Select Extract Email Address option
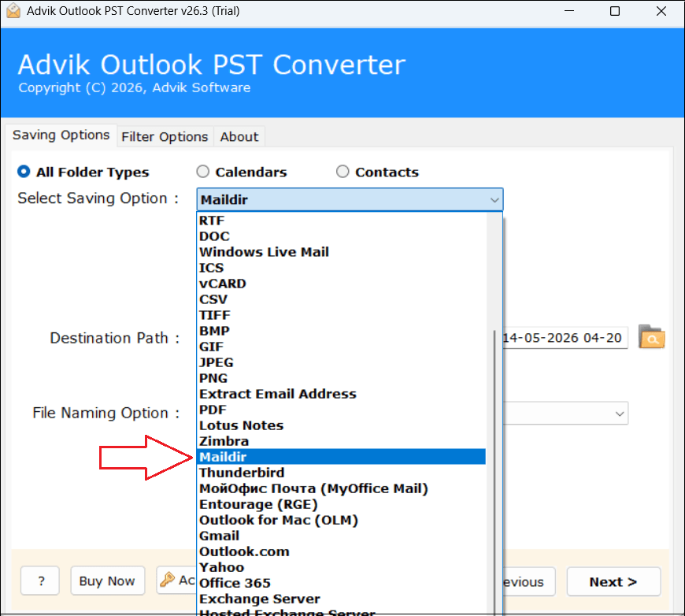 click(341, 394)
